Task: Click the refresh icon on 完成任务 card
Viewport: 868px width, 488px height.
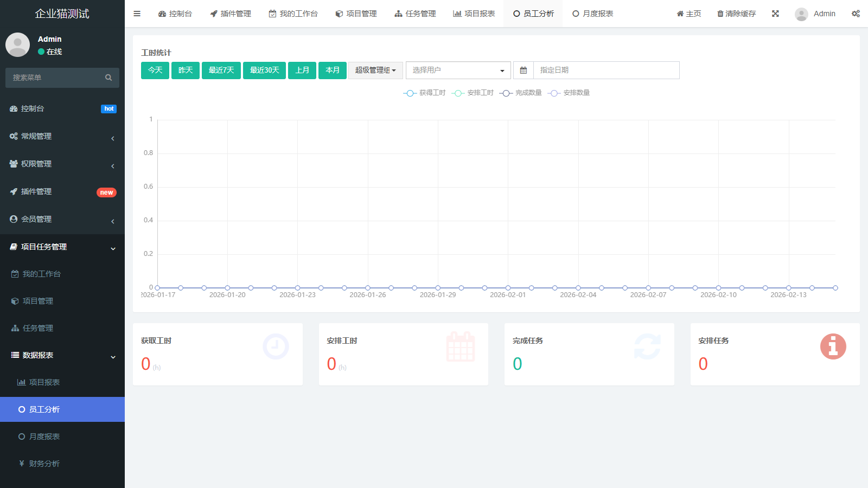Action: [647, 346]
